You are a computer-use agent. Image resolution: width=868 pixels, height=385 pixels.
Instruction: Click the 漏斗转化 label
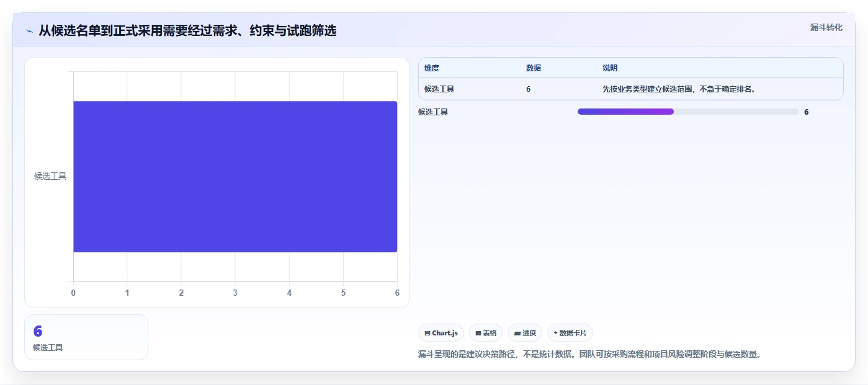(826, 27)
